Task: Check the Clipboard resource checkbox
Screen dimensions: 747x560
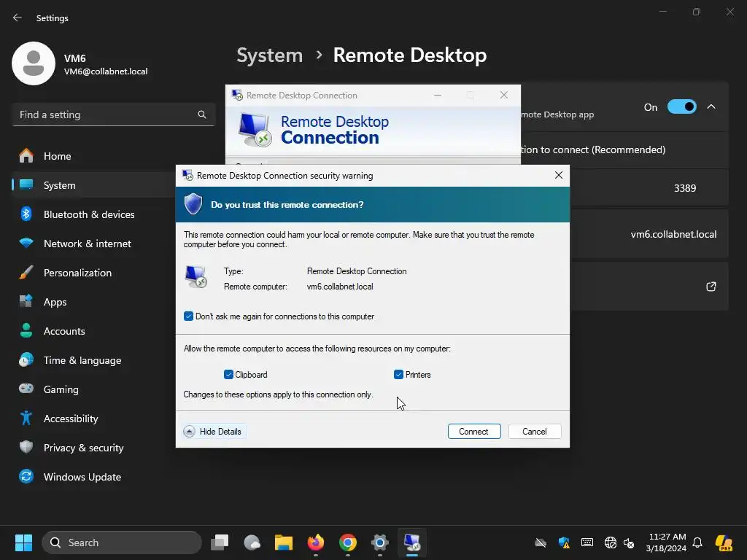Action: (228, 375)
